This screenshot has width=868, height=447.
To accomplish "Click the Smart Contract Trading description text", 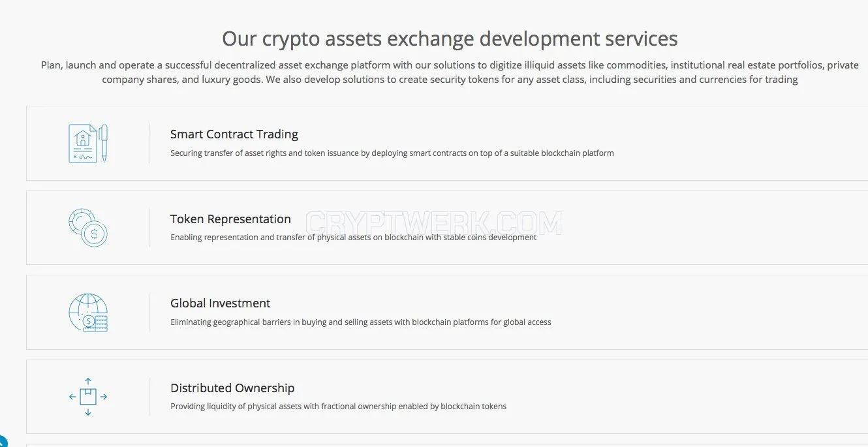I will click(392, 153).
